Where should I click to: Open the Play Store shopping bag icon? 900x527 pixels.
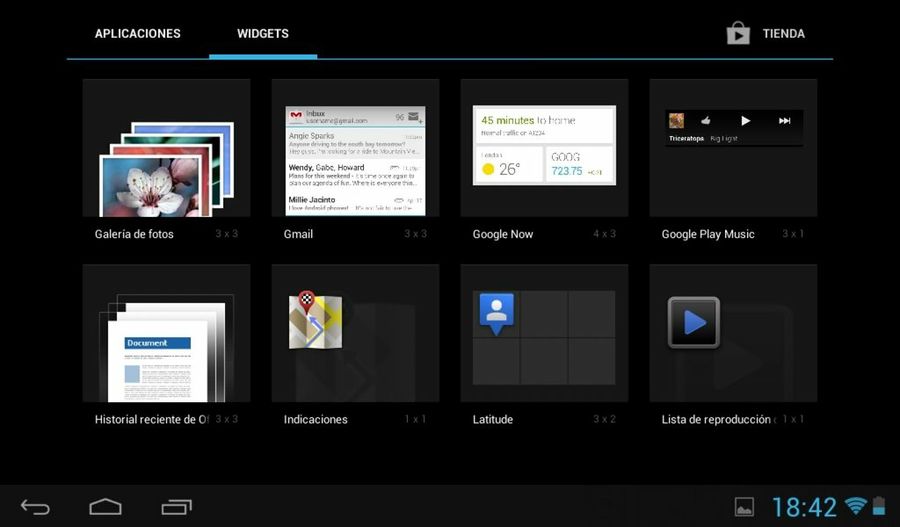pos(738,33)
